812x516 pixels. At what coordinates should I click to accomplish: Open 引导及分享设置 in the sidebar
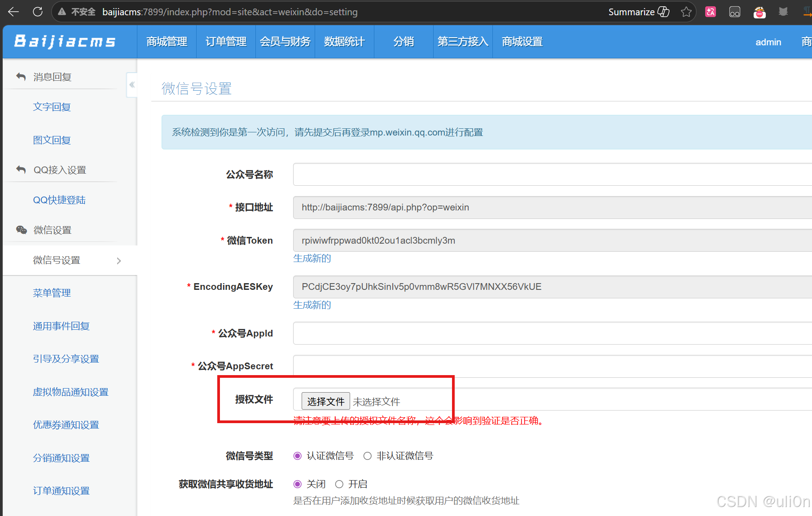[66, 359]
